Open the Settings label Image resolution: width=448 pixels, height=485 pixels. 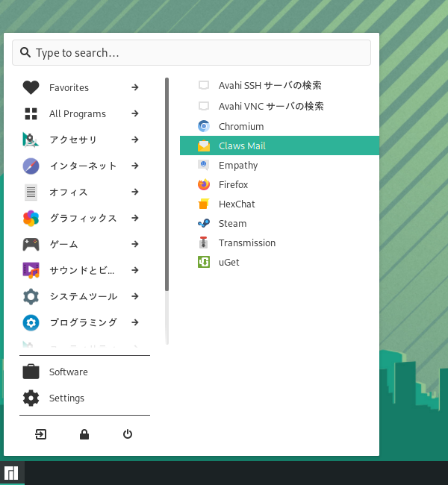[x=66, y=398]
